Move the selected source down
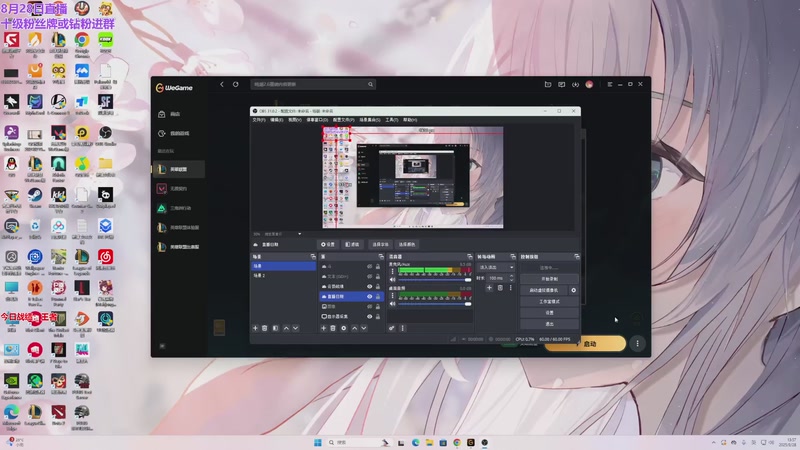 tap(364, 328)
